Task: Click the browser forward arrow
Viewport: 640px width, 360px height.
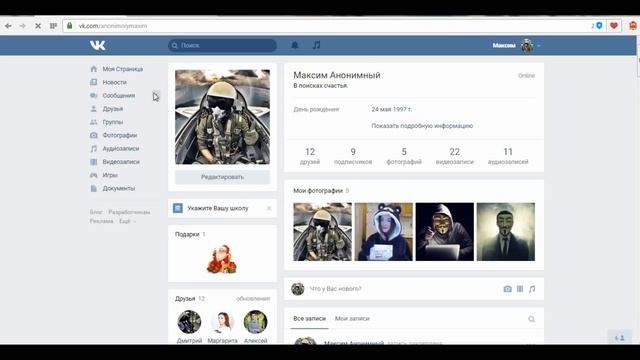Action: (x=22, y=26)
